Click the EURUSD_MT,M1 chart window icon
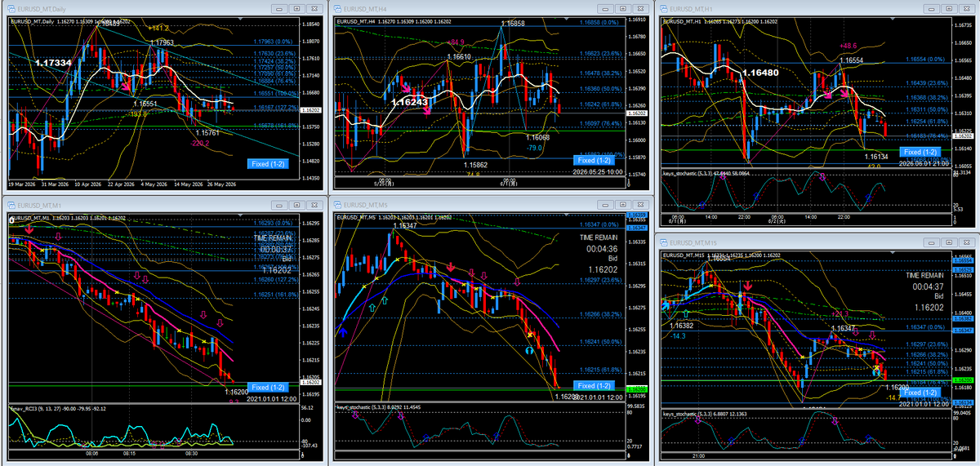Viewport: 980px width, 466px height. 11,204
